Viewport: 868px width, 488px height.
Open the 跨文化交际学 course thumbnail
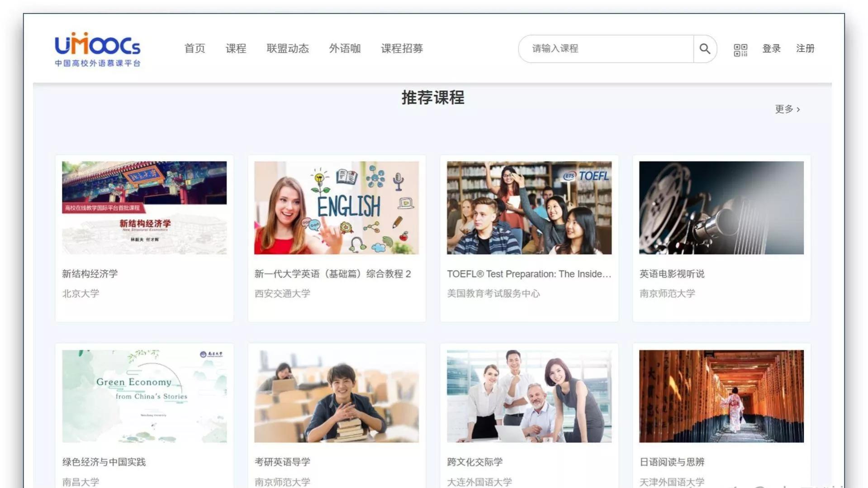coord(528,396)
